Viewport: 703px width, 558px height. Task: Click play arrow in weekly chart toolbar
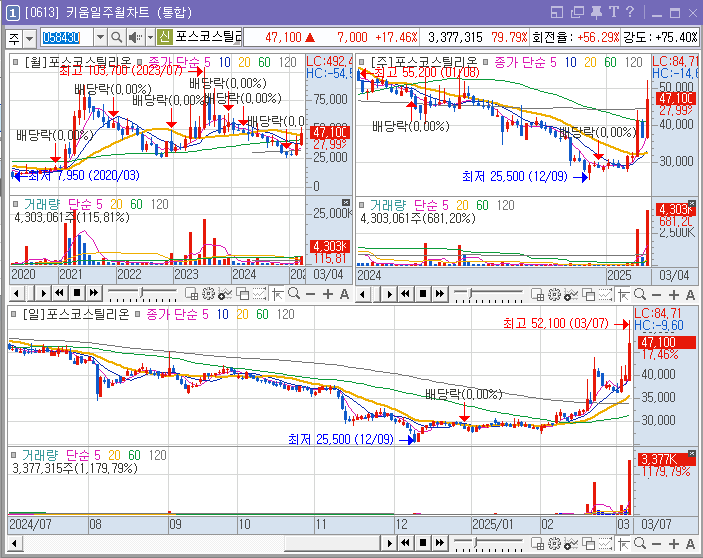pos(389,294)
